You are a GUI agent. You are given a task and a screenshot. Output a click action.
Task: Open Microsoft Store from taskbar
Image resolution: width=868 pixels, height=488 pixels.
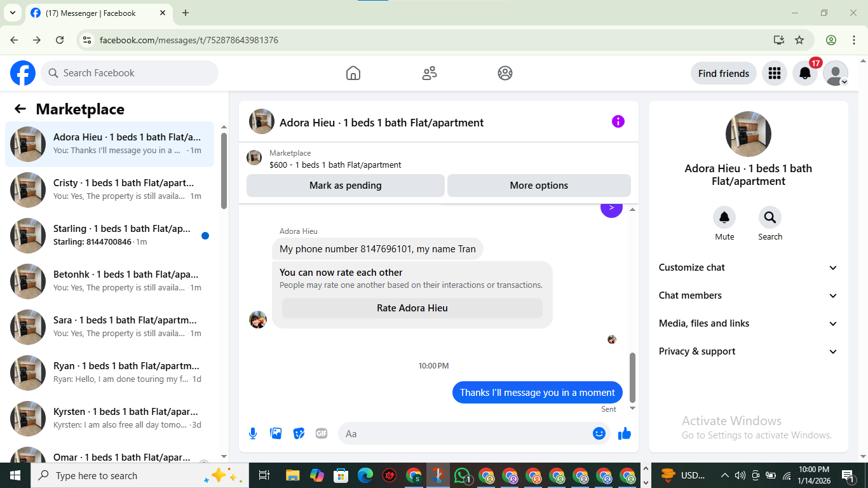[x=341, y=475]
